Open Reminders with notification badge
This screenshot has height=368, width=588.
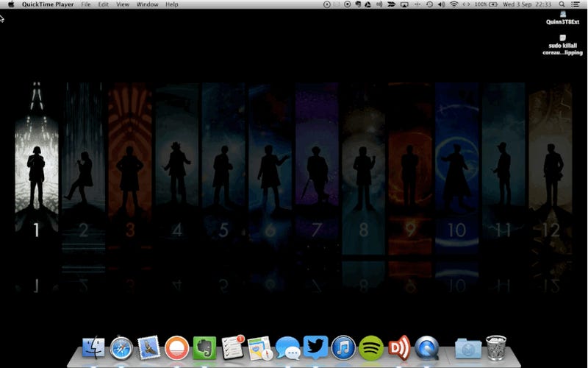pos(232,347)
